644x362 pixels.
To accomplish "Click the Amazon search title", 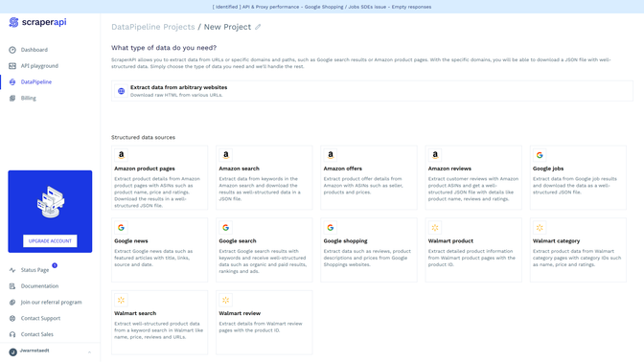I will tap(239, 169).
